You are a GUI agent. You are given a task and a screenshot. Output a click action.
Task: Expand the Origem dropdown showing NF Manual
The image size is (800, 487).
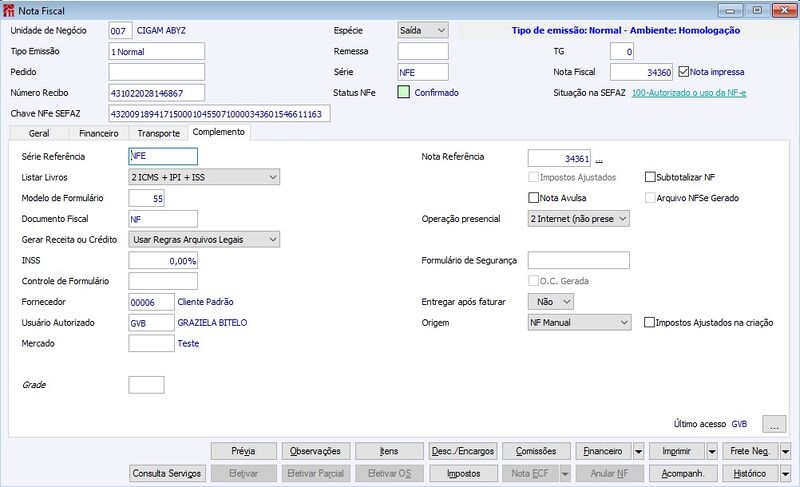[x=580, y=322]
